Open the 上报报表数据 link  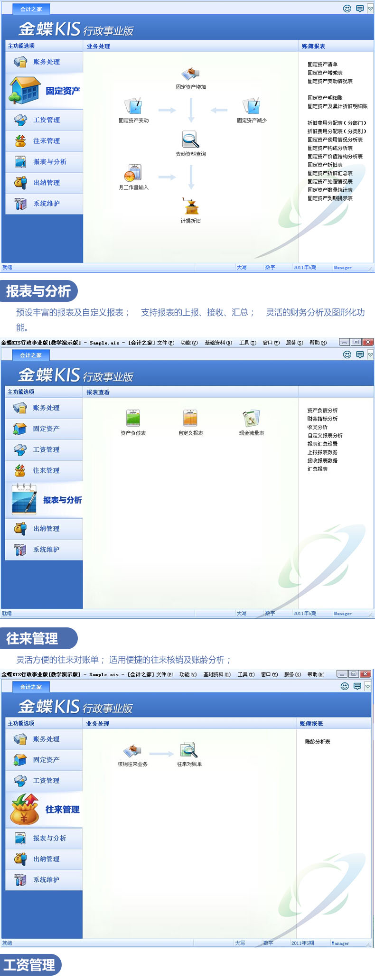pos(322,452)
